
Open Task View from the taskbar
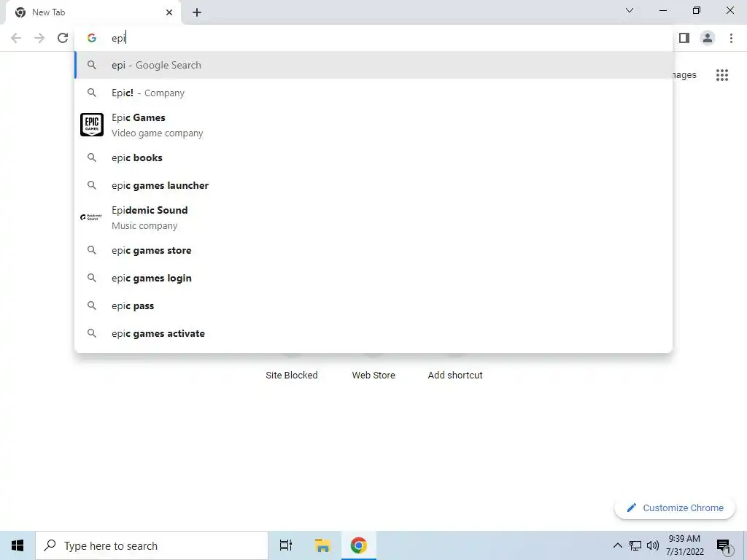coord(286,545)
